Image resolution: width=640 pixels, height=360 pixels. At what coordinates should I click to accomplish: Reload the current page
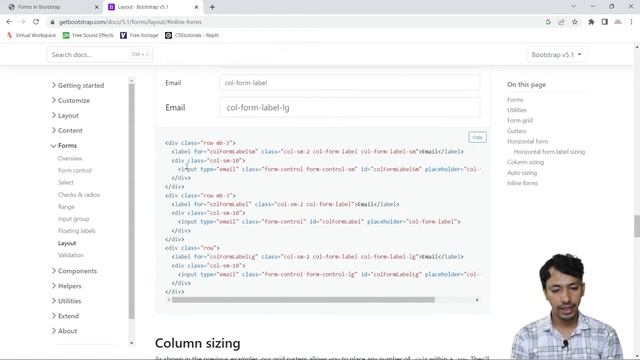[x=36, y=22]
